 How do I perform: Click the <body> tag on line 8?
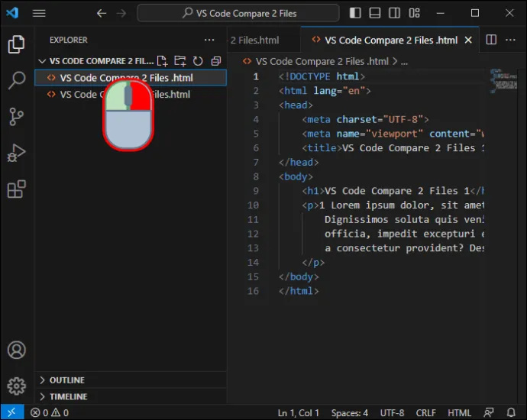click(x=296, y=176)
